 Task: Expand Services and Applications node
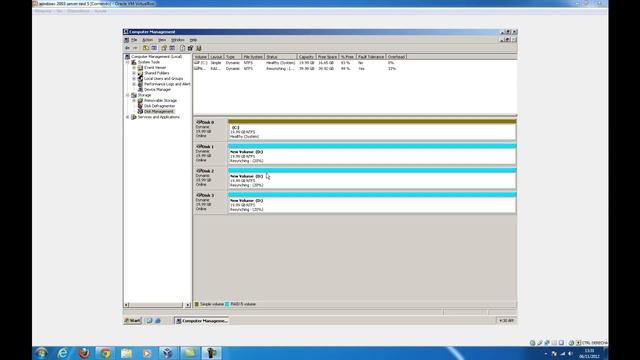coord(128,117)
